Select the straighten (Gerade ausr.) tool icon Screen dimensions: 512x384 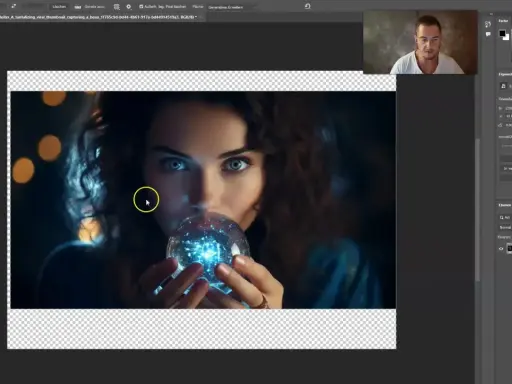coord(78,7)
